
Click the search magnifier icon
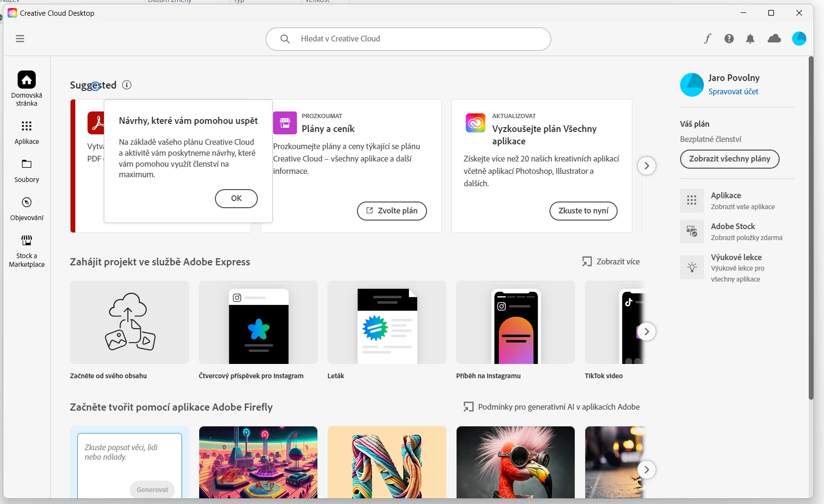pos(285,39)
